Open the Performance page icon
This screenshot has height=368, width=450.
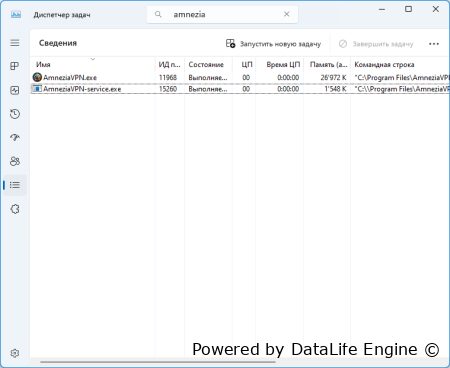15,90
